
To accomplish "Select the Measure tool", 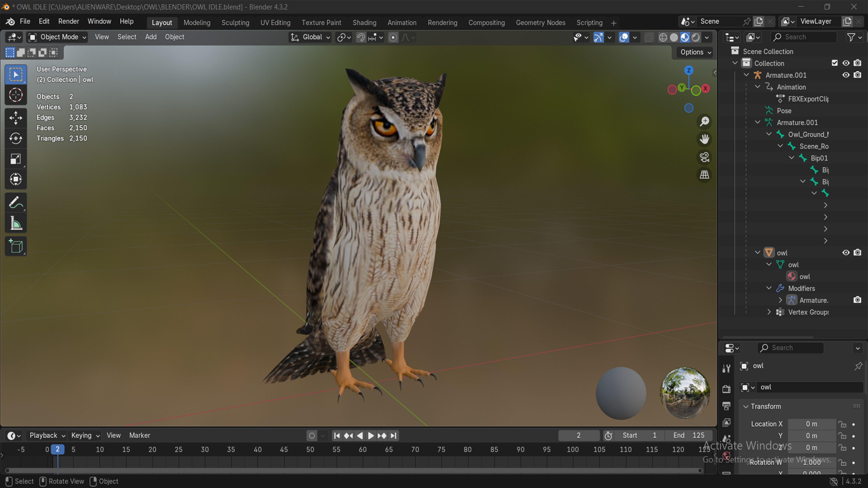I will coord(16,223).
